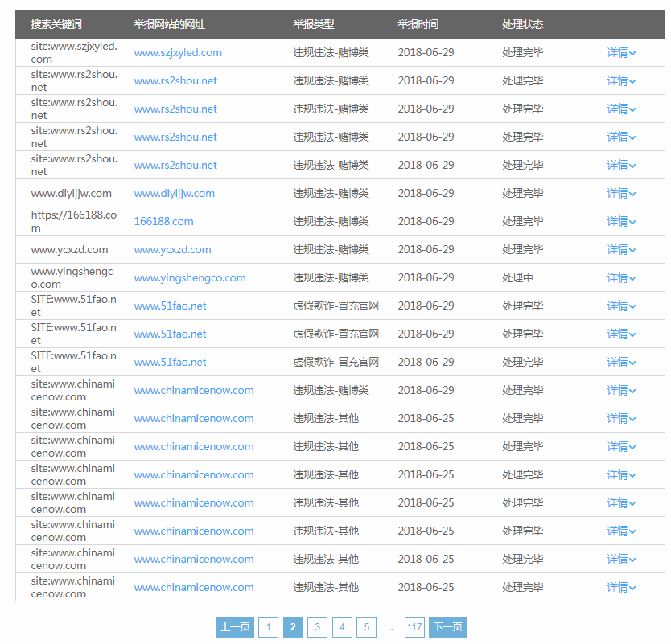Screen dimensions: 671x644
Task: Expand 详情 for chinamicenow.com 赌博类 report
Action: point(620,390)
